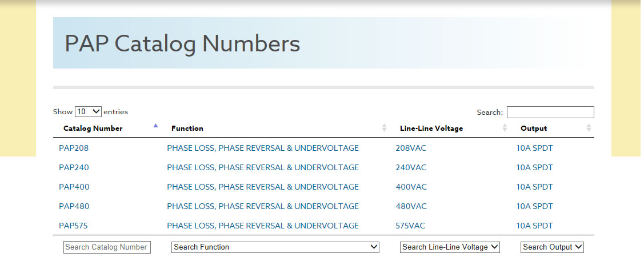The width and height of the screenshot is (644, 265).
Task: Focus the Search Catalog Number input
Action: pyautogui.click(x=107, y=247)
